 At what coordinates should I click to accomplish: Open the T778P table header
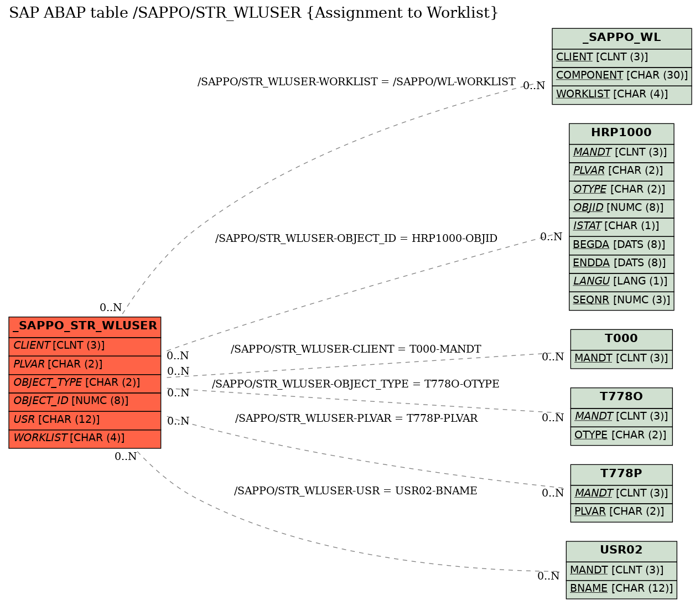click(621, 474)
